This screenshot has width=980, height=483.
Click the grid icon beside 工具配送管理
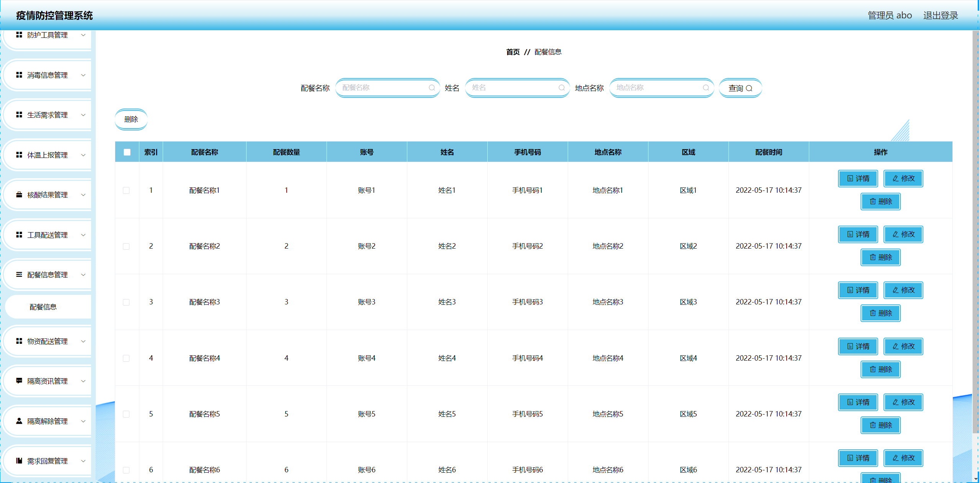click(19, 235)
